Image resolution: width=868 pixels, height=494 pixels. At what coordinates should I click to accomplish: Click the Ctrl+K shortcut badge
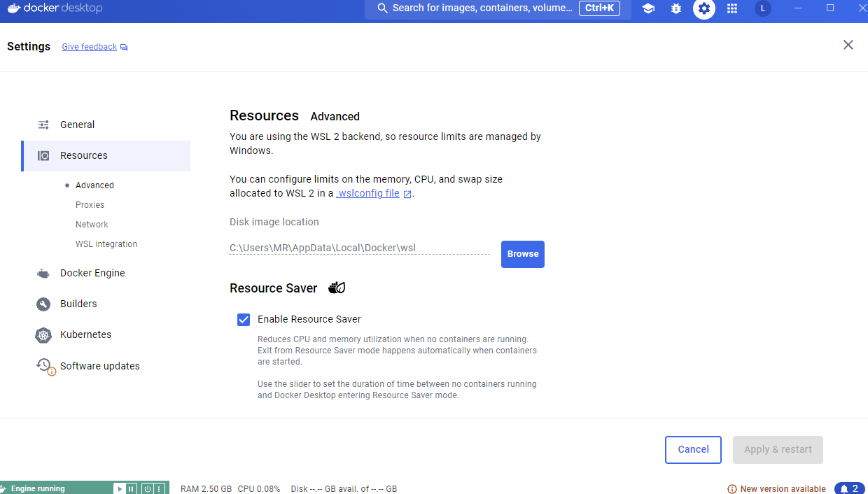point(599,8)
